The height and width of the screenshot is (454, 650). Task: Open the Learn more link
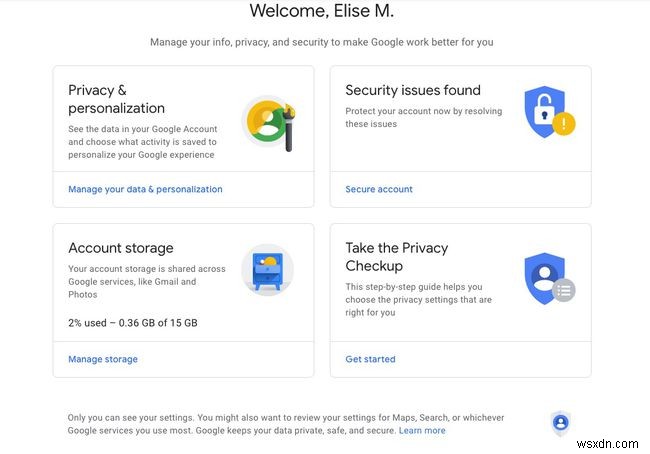(x=422, y=431)
